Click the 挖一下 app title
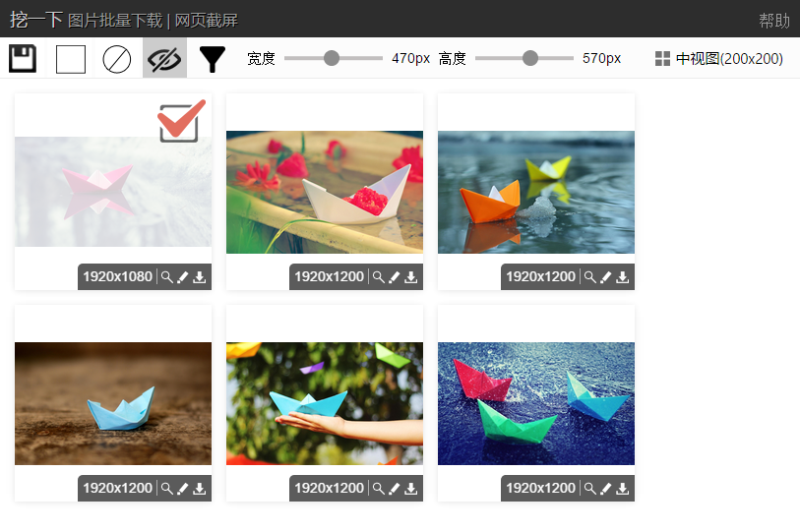 tap(35, 20)
